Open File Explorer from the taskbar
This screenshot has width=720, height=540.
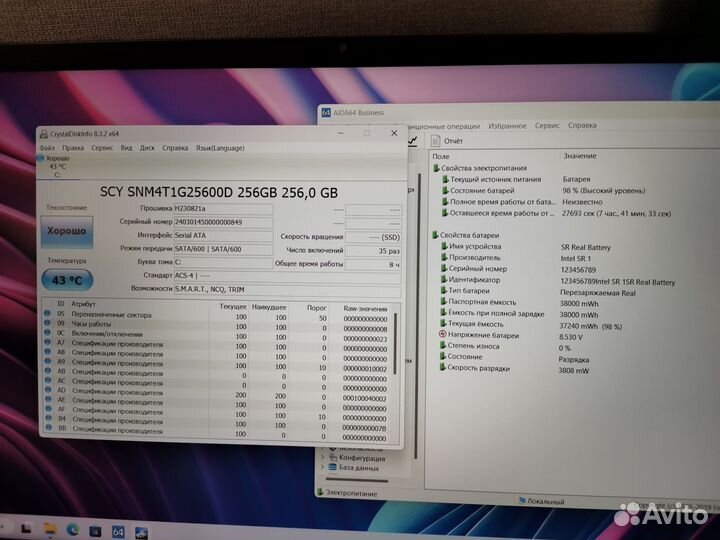click(50, 529)
